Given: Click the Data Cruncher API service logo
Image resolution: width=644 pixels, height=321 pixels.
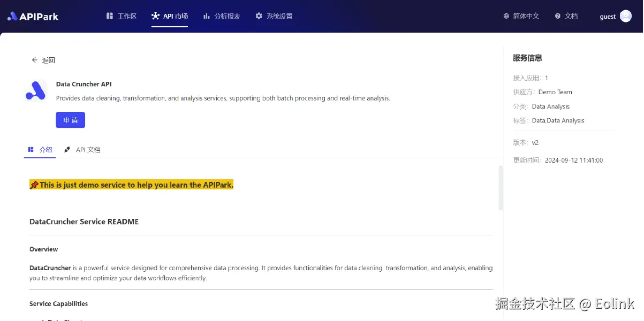Looking at the screenshot, I should 36,91.
